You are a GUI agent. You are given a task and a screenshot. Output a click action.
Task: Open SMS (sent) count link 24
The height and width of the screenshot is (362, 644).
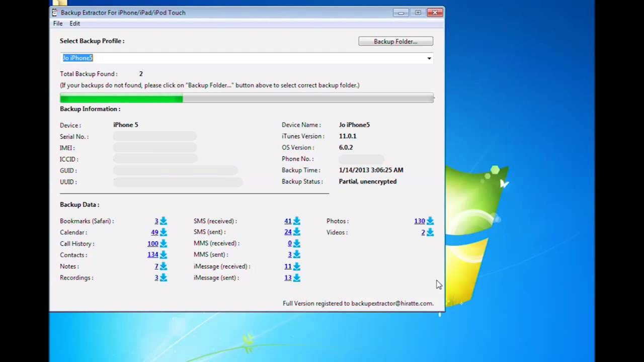[288, 232]
